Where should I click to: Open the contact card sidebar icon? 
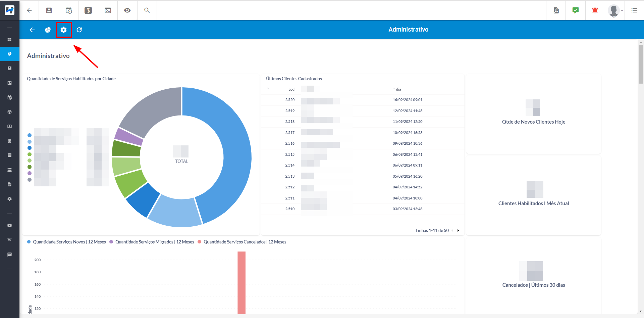[10, 68]
